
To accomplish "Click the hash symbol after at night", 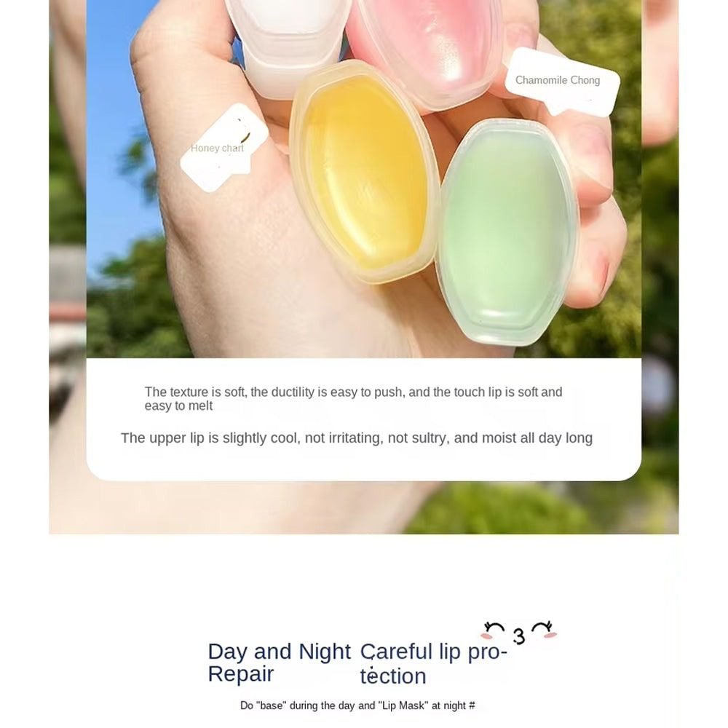I will 472,705.
